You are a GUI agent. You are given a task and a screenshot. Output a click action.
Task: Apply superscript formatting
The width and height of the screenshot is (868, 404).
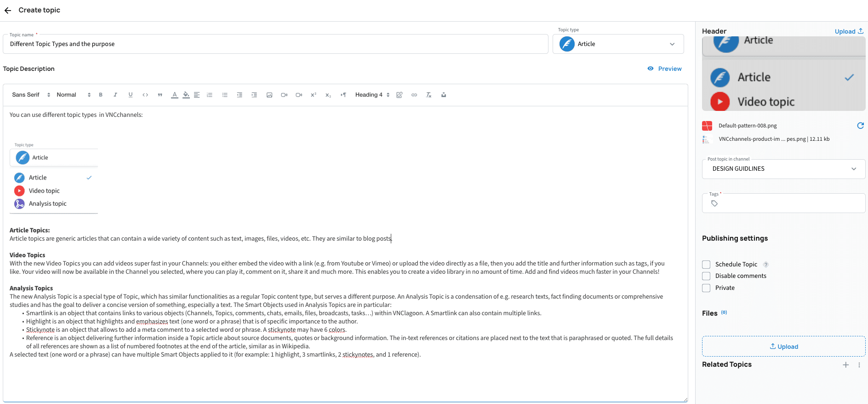click(314, 95)
